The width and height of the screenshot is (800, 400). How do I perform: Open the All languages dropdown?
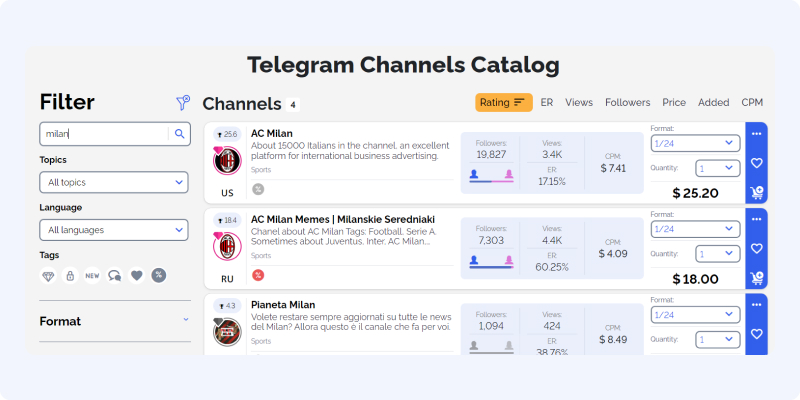click(x=114, y=230)
